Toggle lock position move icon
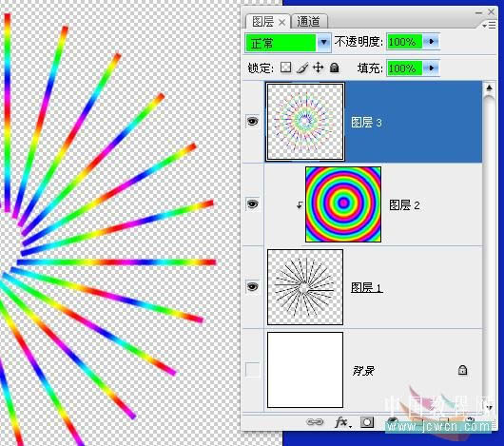 [x=318, y=68]
